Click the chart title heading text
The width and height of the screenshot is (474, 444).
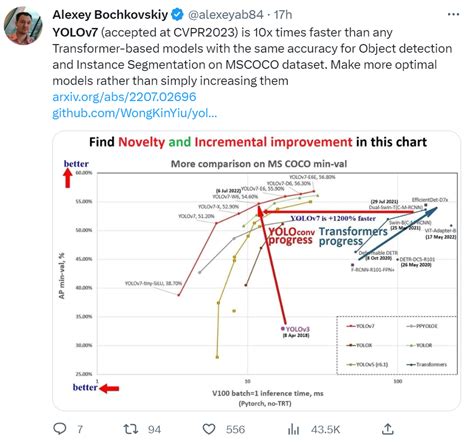coord(258,142)
